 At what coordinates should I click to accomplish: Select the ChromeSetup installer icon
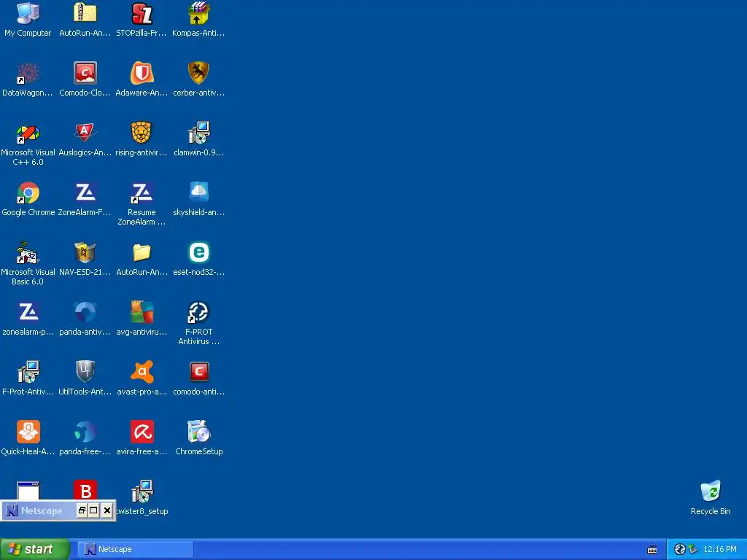tap(198, 432)
